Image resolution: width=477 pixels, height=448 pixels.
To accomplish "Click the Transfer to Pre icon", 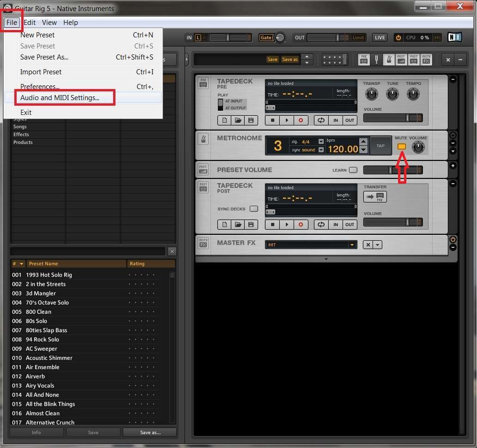I will [x=375, y=197].
